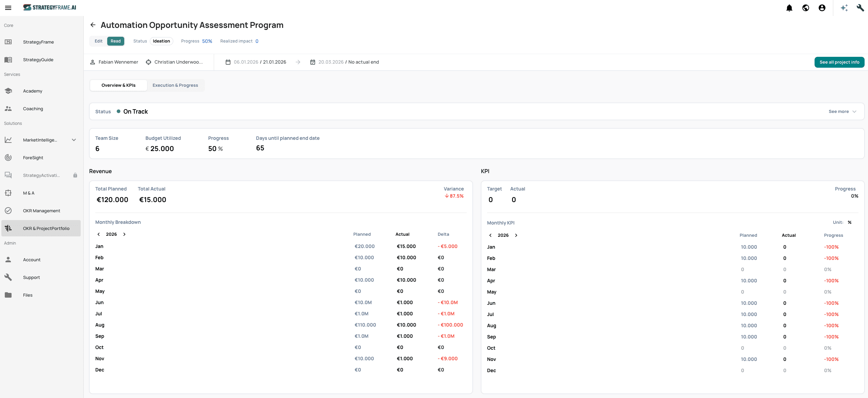Open the hamburger menu icon
Image resolution: width=868 pixels, height=398 pixels.
[x=8, y=8]
